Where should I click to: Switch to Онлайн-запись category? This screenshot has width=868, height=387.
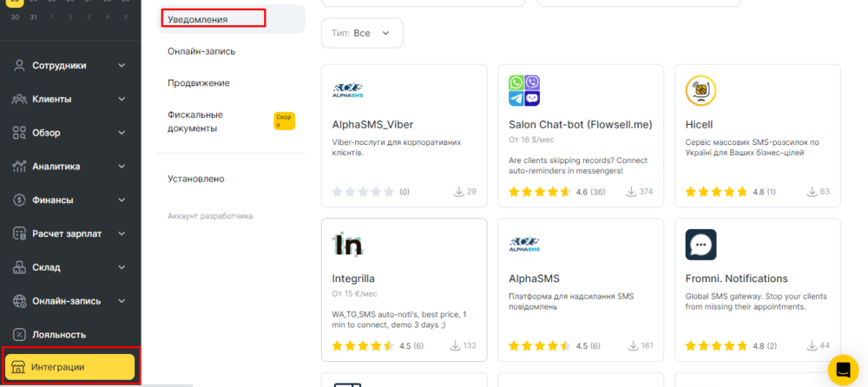pos(201,51)
